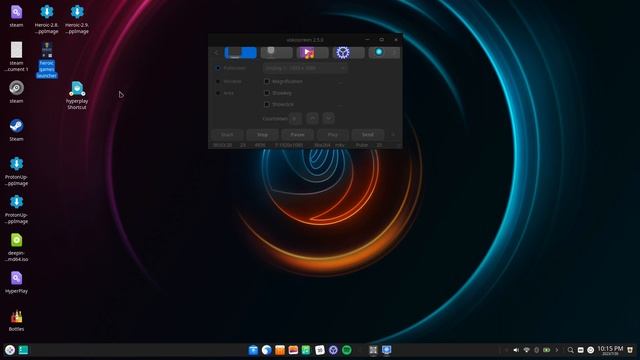Open the green round dock icon
This screenshot has height=360, width=640.
tap(347, 350)
